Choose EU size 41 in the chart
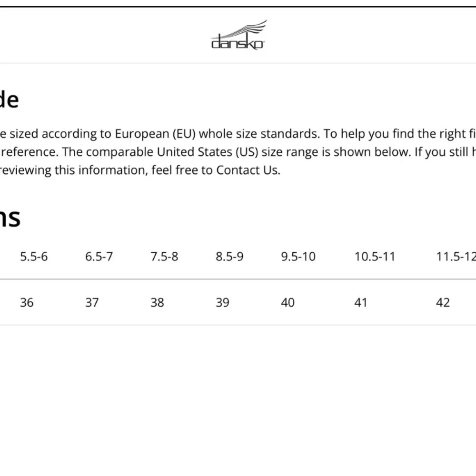Viewport: 476px width, 476px height. 361,302
